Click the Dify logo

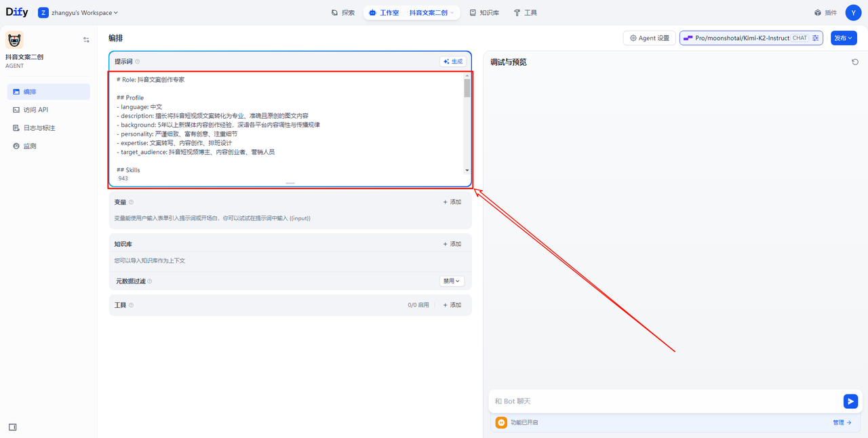point(17,12)
